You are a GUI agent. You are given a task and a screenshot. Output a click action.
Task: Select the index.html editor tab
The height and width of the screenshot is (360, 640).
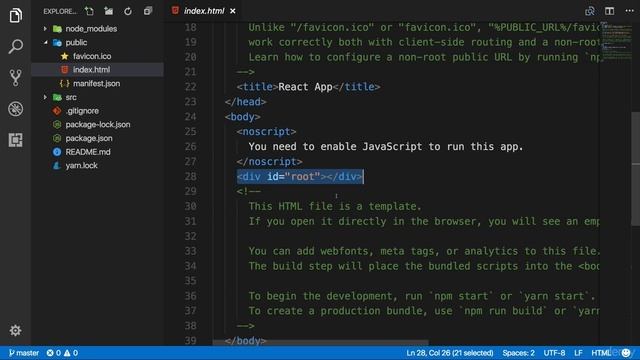click(203, 11)
